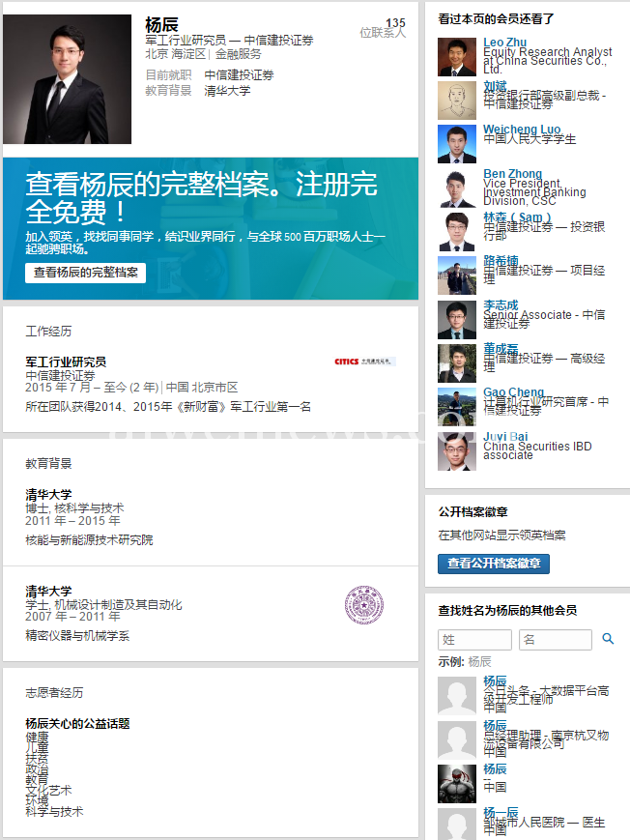Open Juyi Bai's profile link
Image resolution: width=630 pixels, height=840 pixels.
[x=505, y=436]
